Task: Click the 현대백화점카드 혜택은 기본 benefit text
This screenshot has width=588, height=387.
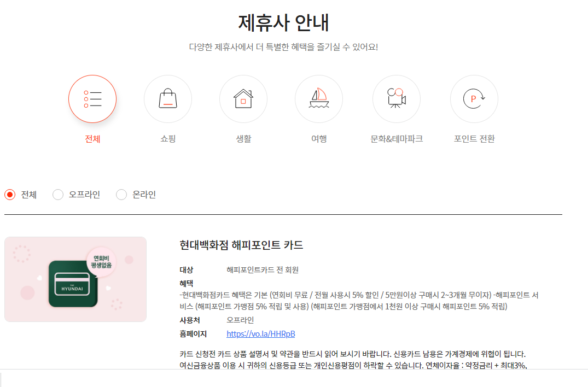Action: [359, 301]
